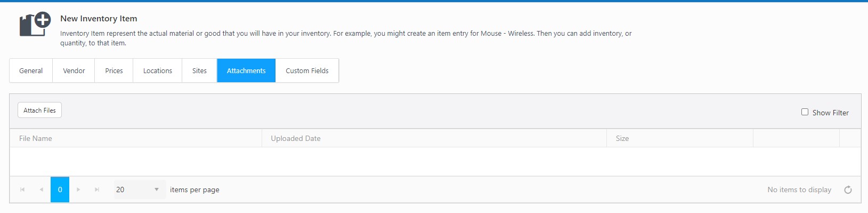Image resolution: width=868 pixels, height=213 pixels.
Task: Go to the first page of attachments
Action: click(x=22, y=190)
